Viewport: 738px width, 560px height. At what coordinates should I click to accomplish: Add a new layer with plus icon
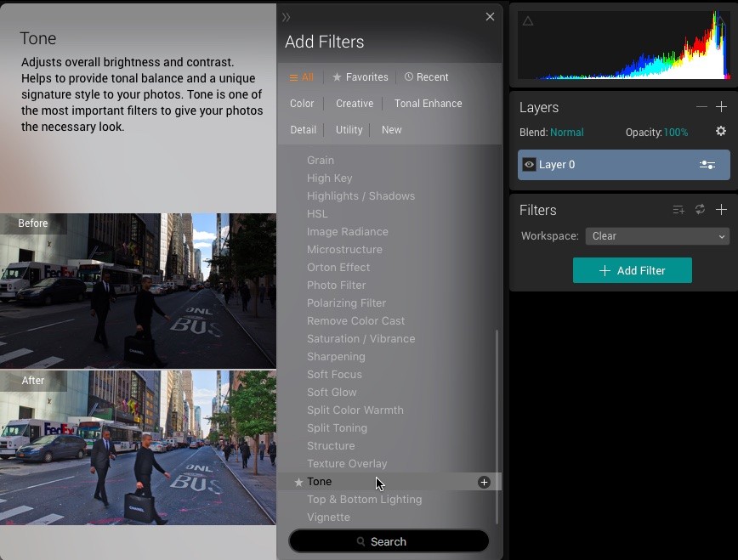721,107
